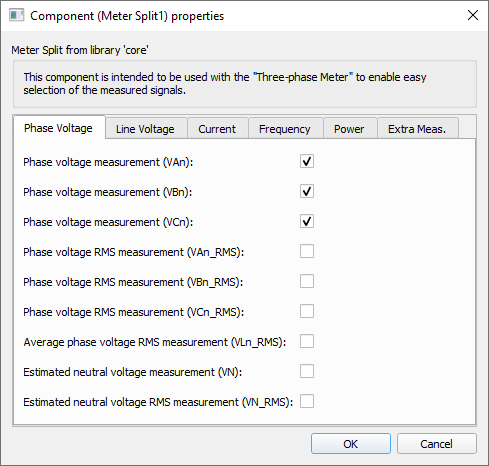This screenshot has height=466, width=489.
Task: Click the component description text box
Action: 245,84
